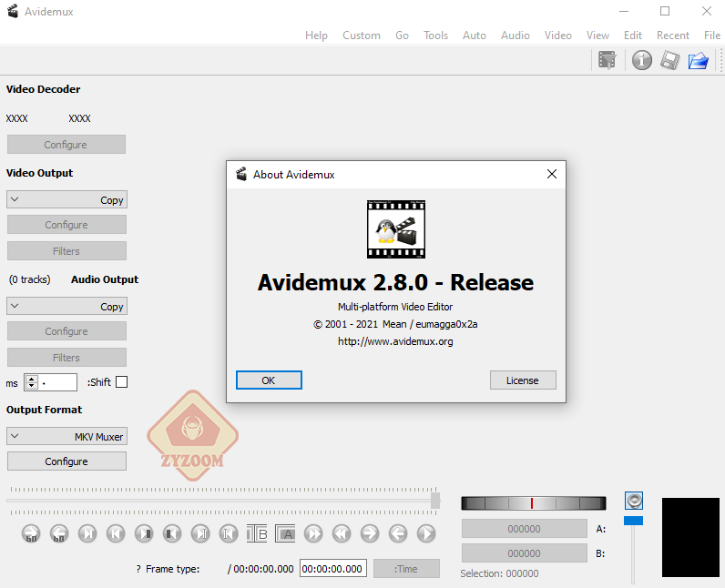
Task: Close the About Avidemux dialog
Action: point(552,174)
